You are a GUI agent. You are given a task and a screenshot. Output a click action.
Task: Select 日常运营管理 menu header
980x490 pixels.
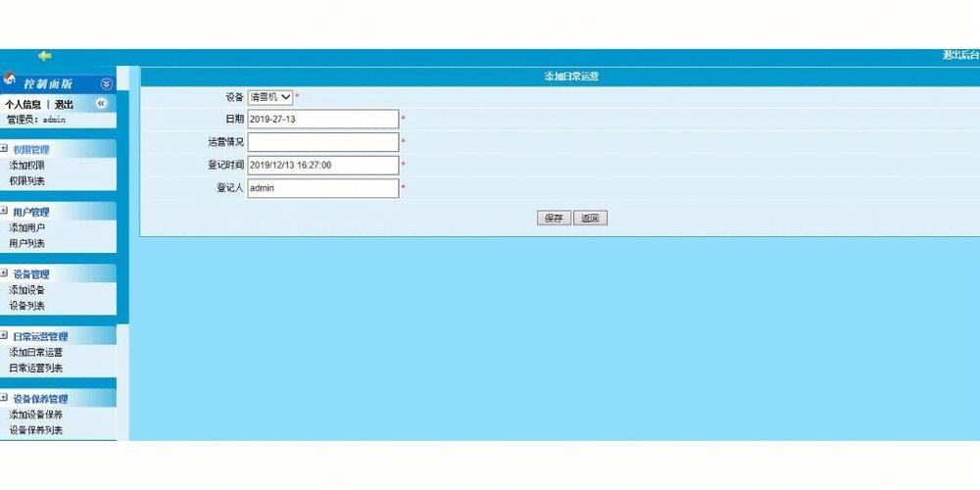pyautogui.click(x=40, y=336)
